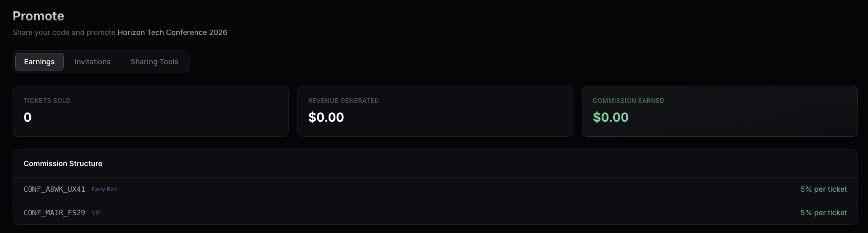Image resolution: width=868 pixels, height=233 pixels.
Task: Open the Invitations tab
Action: click(93, 62)
